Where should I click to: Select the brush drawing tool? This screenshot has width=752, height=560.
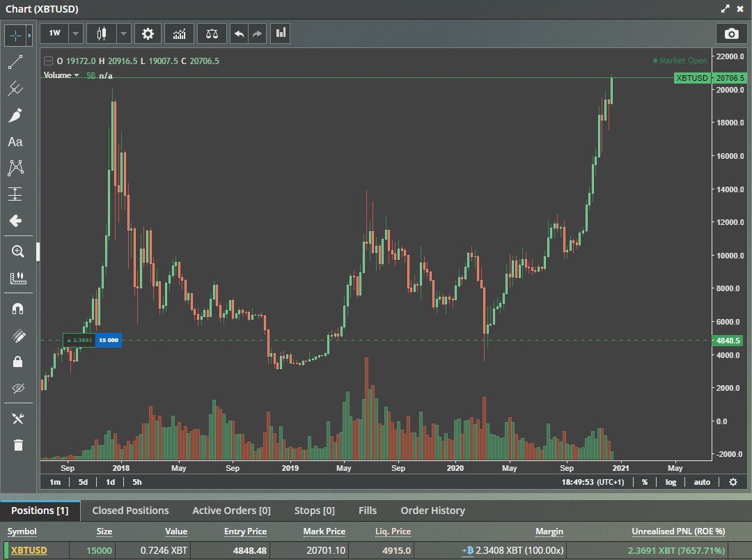point(15,115)
